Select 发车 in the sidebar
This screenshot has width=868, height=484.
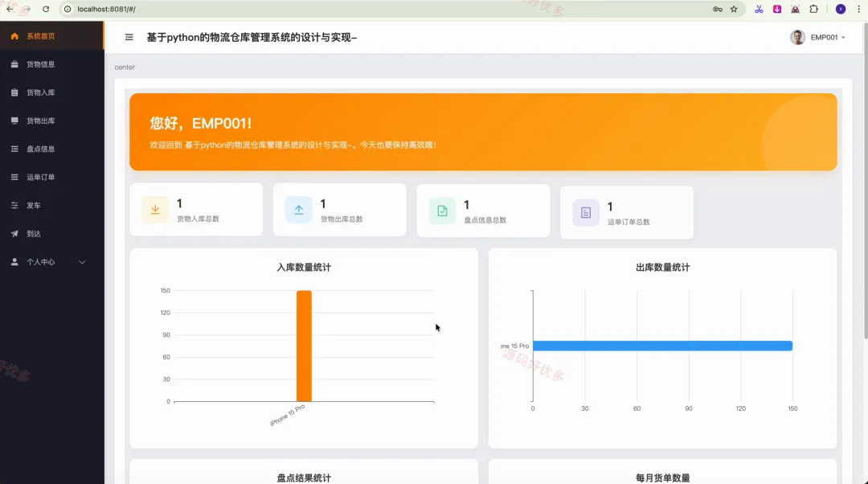click(x=51, y=206)
